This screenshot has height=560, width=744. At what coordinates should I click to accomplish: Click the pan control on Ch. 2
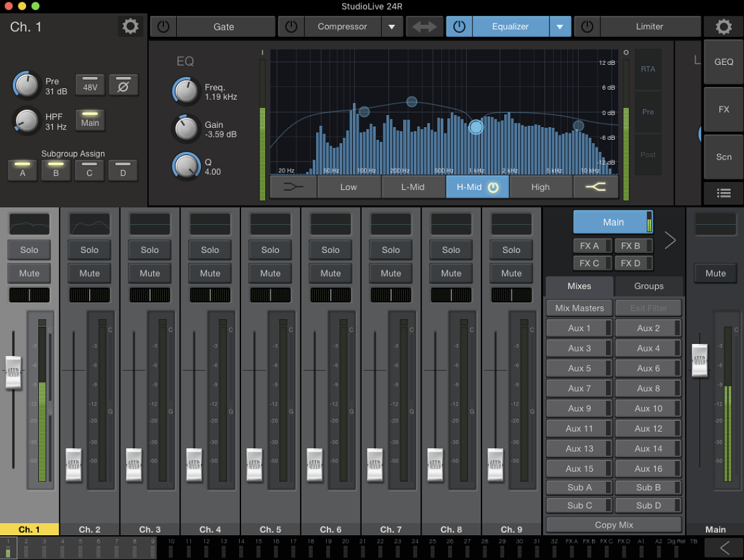click(90, 295)
